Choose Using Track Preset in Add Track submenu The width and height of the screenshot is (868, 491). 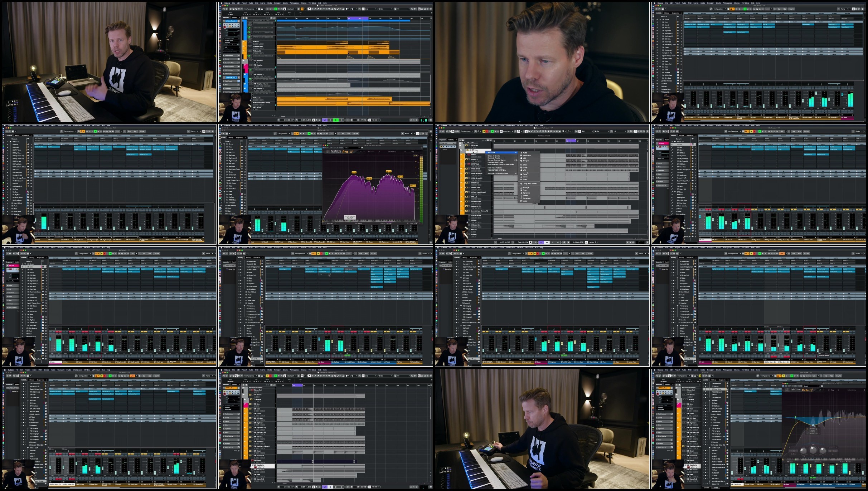click(x=529, y=183)
